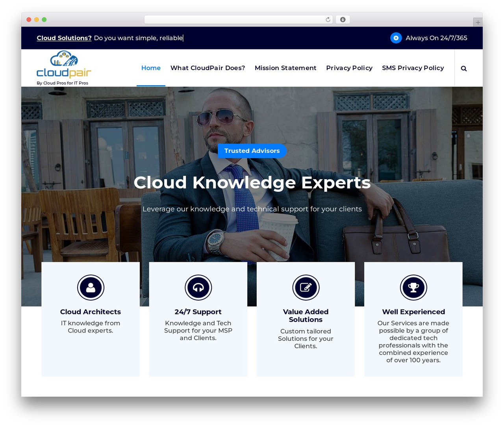The height and width of the screenshot is (427, 504).
Task: Click the Cloud Architects heading
Action: (91, 312)
